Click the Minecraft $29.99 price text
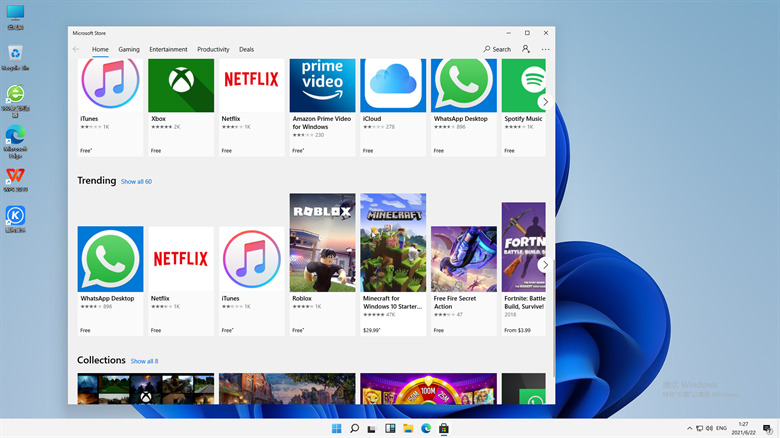 371,330
